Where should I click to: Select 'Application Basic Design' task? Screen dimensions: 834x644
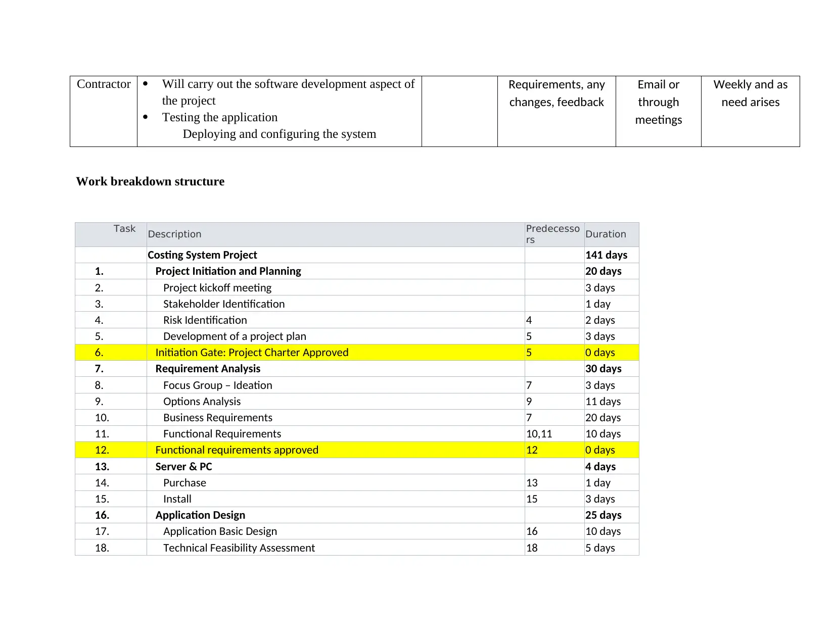[x=220, y=531]
